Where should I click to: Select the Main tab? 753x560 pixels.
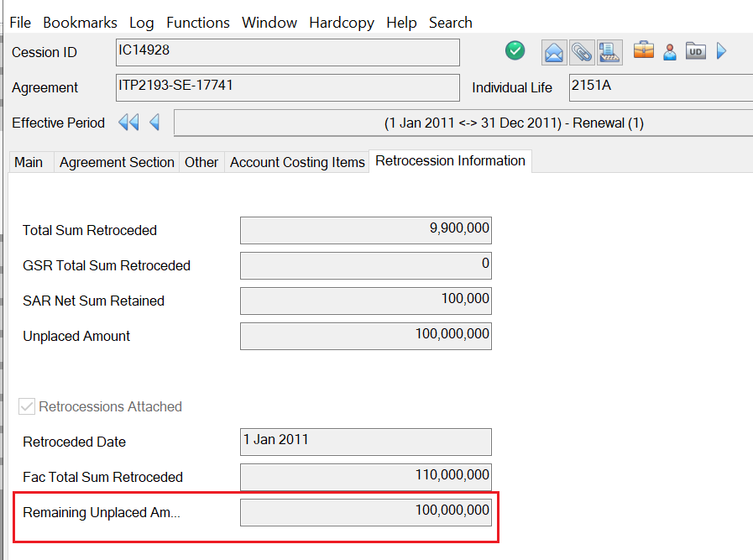click(29, 162)
